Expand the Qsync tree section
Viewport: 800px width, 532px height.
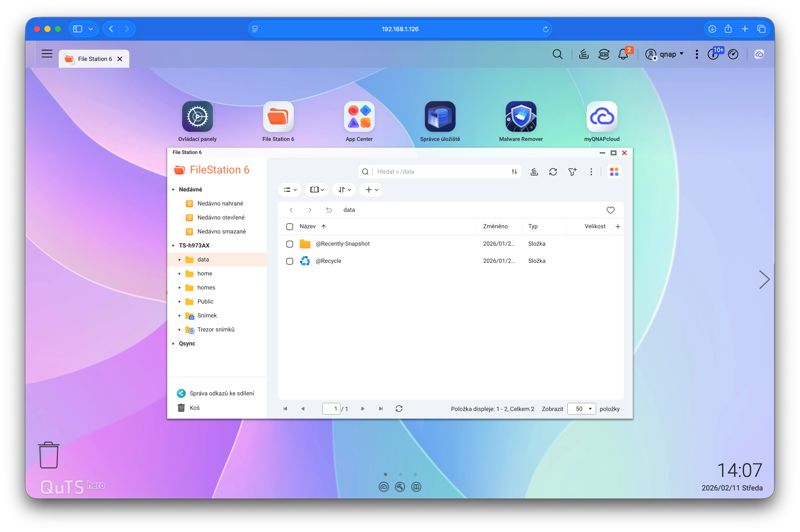173,344
